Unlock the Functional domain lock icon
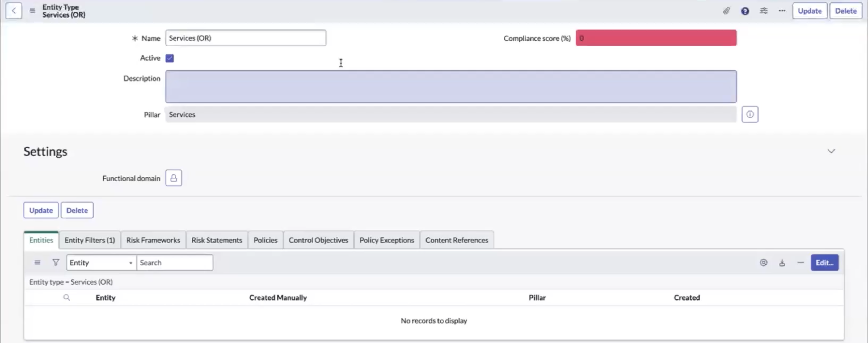Screen dimensions: 868x343 [174, 178]
